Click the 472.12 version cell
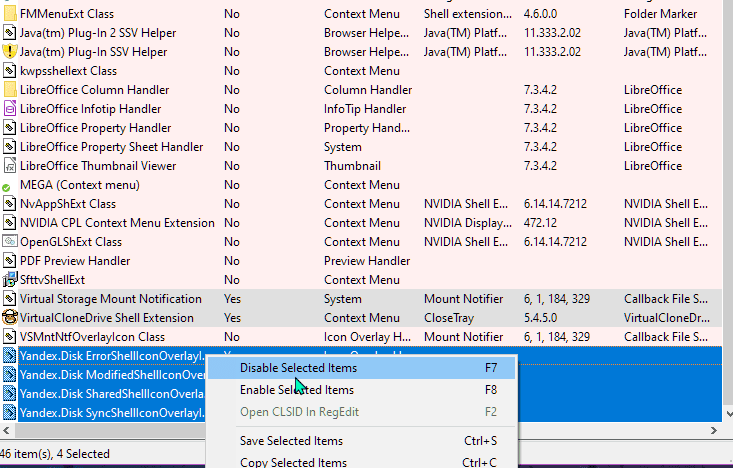This screenshot has height=468, width=733. [540, 223]
